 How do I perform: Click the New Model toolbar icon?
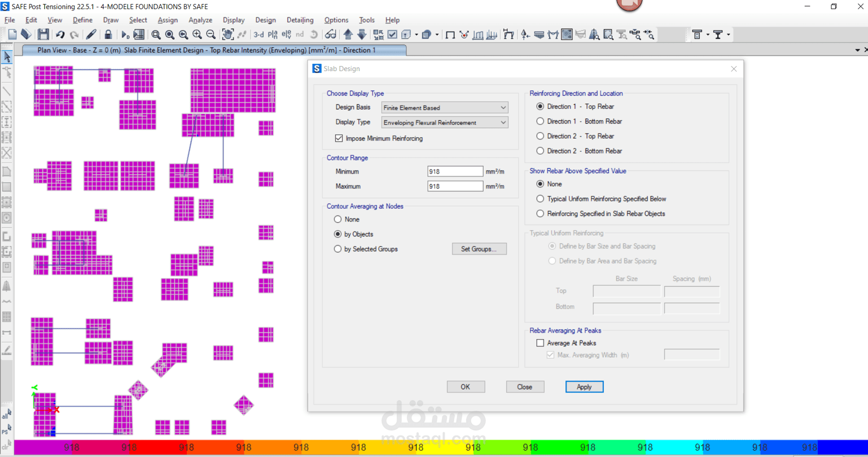12,34
